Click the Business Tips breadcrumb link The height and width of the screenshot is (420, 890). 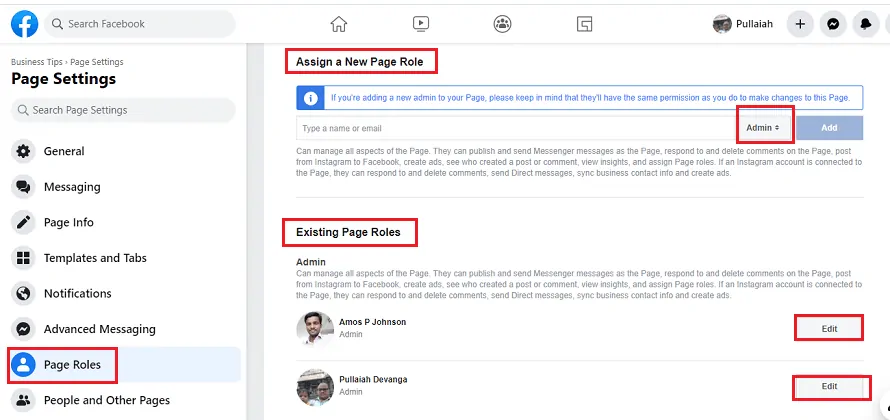(37, 61)
